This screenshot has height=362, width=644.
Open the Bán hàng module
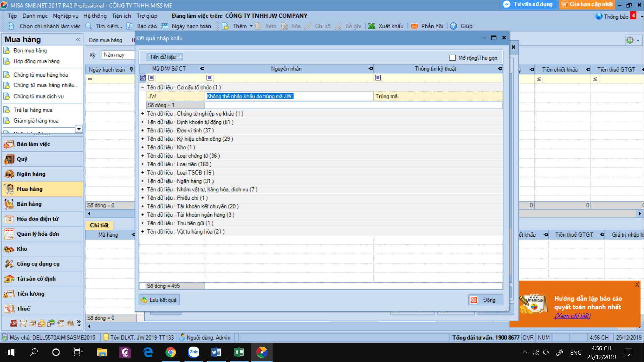tap(42, 204)
